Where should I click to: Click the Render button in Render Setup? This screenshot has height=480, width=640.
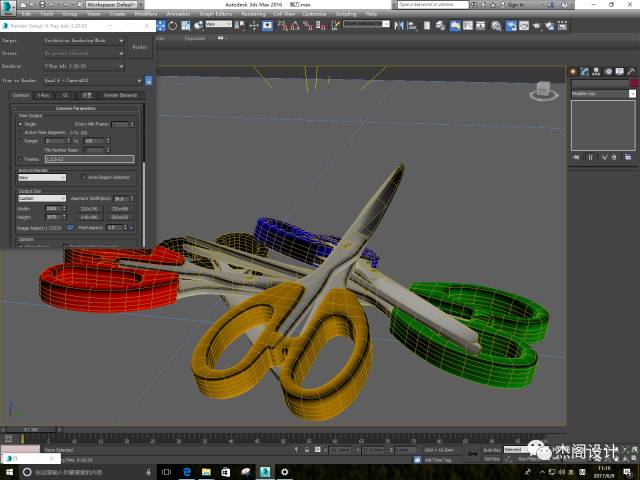[140, 47]
